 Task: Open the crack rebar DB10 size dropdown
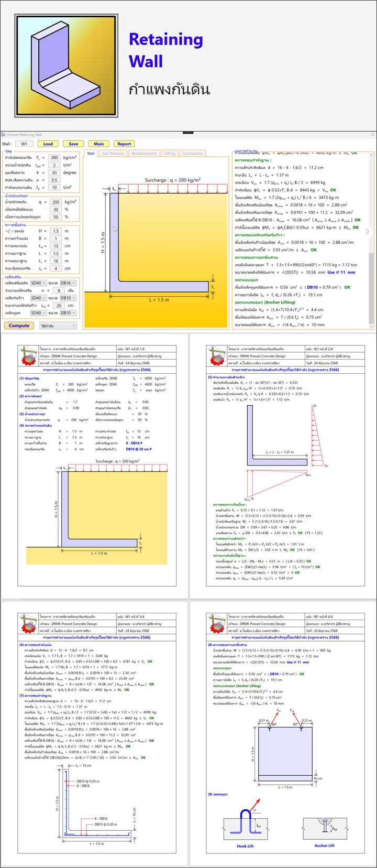coord(68,298)
